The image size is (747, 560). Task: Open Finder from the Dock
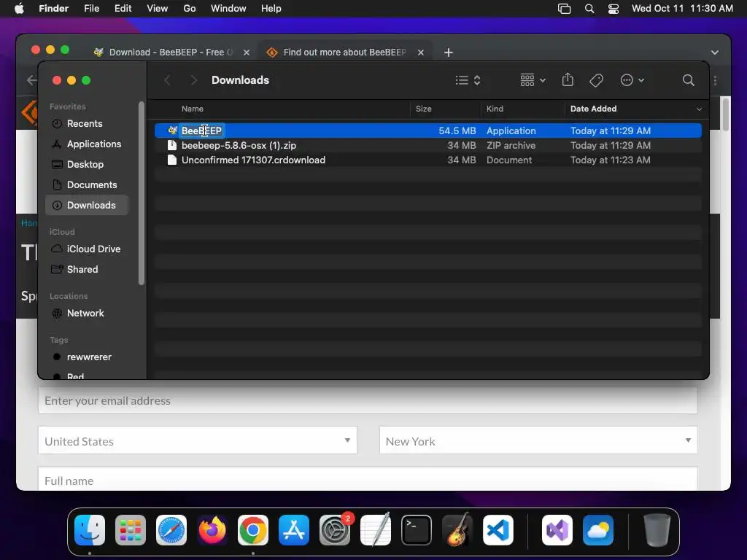tap(90, 529)
